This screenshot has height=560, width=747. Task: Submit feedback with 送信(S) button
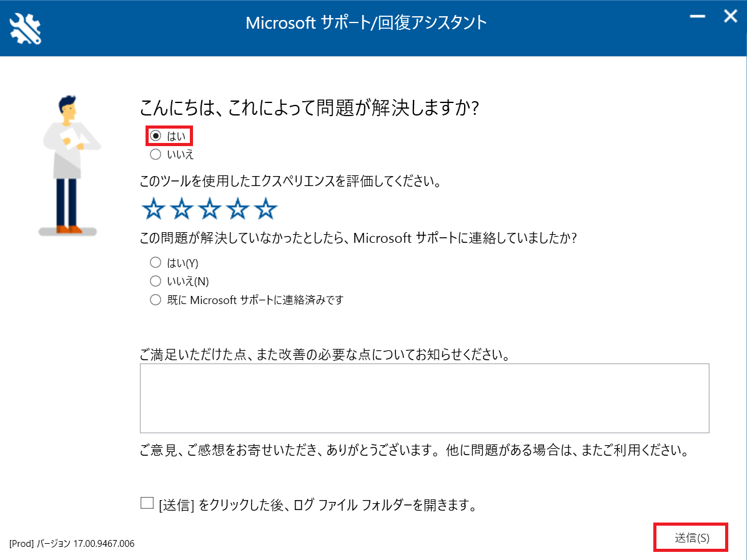click(x=691, y=538)
